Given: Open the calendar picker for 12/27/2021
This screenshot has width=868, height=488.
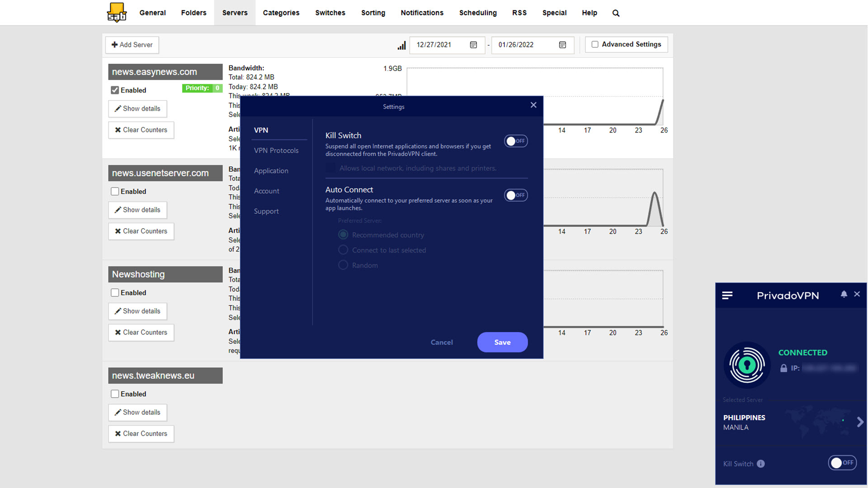Looking at the screenshot, I should (x=473, y=45).
